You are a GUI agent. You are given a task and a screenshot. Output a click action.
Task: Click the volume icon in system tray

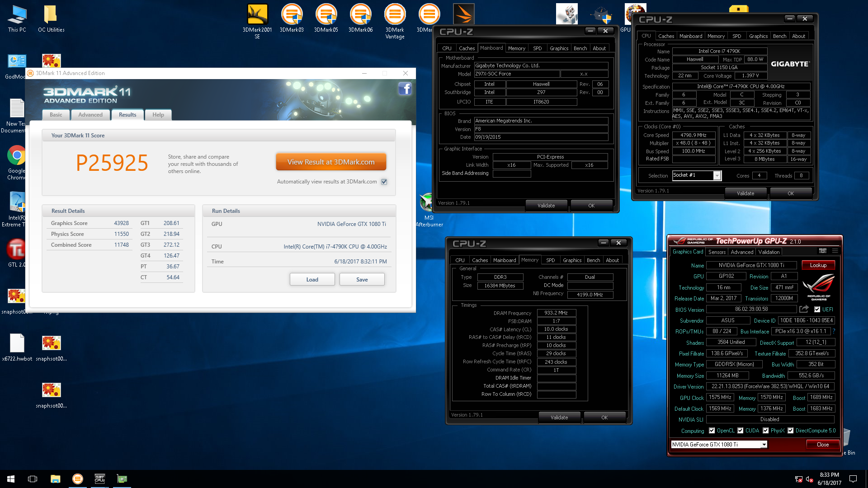[x=810, y=479]
